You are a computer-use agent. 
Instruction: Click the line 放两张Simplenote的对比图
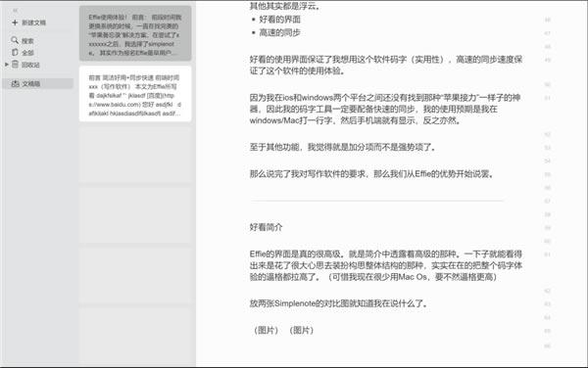click(339, 303)
